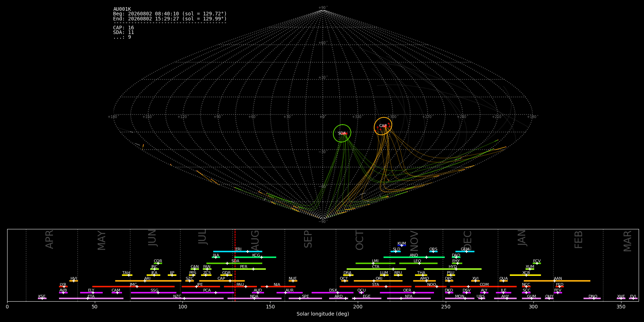Click the AU001K station title

pyautogui.click(x=122, y=9)
